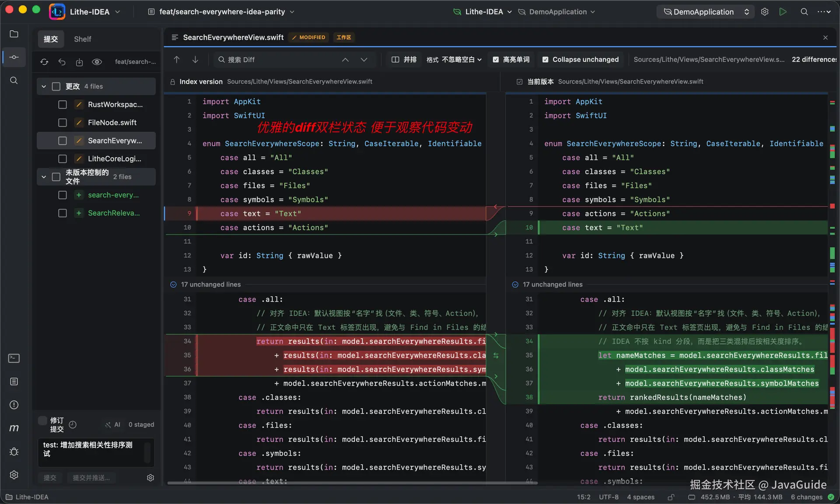The width and height of the screenshot is (840, 504).
Task: Open the branch feat/search-everywhere-idea-parity dropdown
Action: pyautogui.click(x=222, y=12)
